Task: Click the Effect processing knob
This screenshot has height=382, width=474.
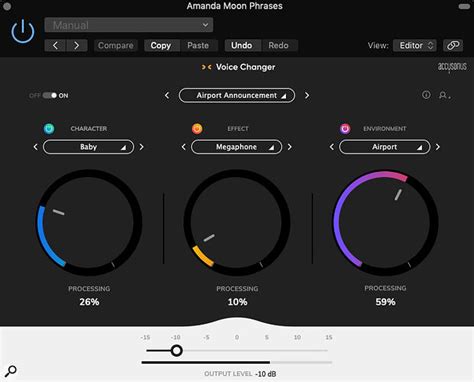Action: [x=237, y=222]
